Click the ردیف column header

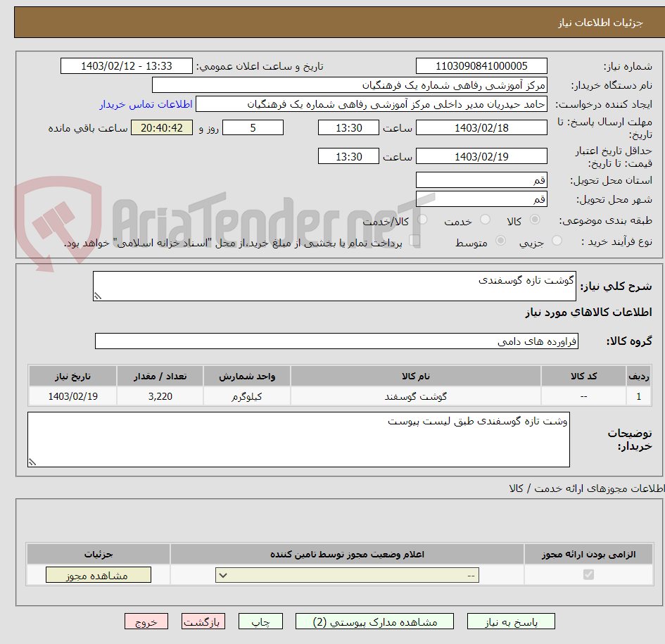click(639, 377)
